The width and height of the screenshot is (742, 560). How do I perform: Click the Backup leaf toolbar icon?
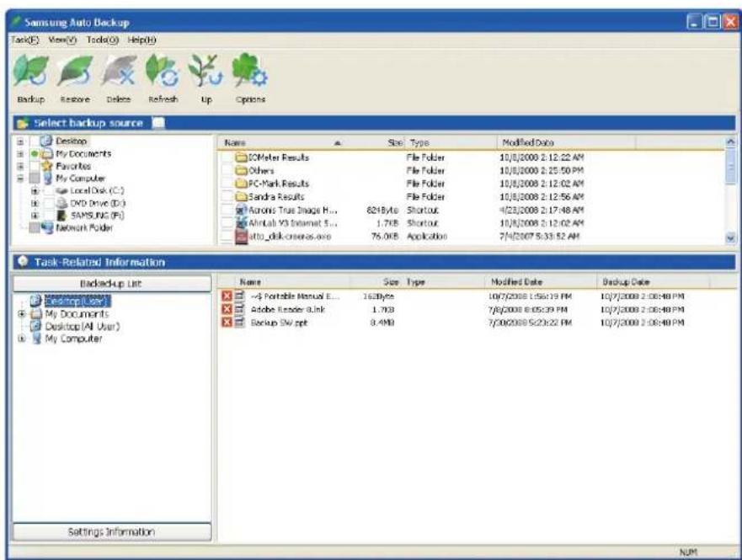coord(31,71)
